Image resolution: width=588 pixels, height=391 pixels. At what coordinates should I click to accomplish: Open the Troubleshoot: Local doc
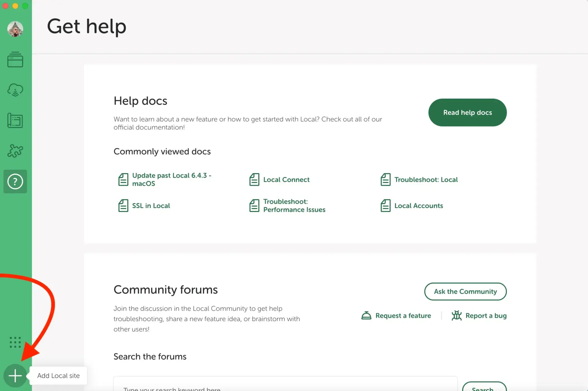point(426,180)
